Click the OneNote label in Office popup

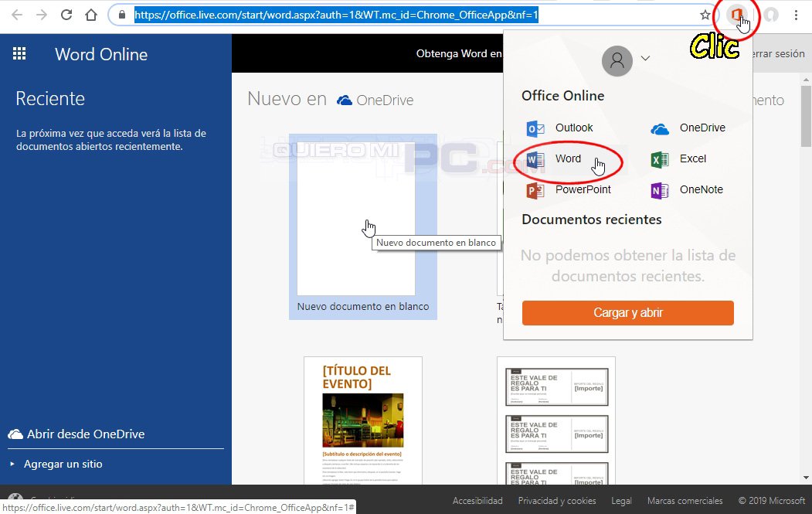[702, 189]
